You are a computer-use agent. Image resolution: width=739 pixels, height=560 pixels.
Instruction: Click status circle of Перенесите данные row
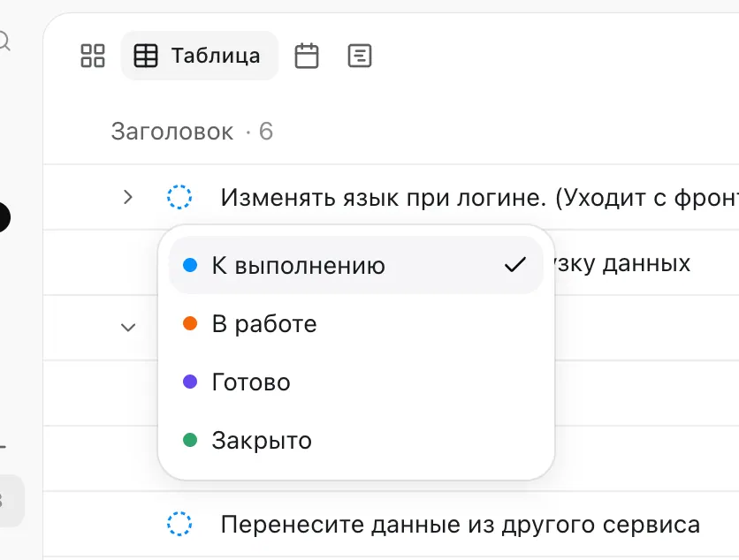179,524
